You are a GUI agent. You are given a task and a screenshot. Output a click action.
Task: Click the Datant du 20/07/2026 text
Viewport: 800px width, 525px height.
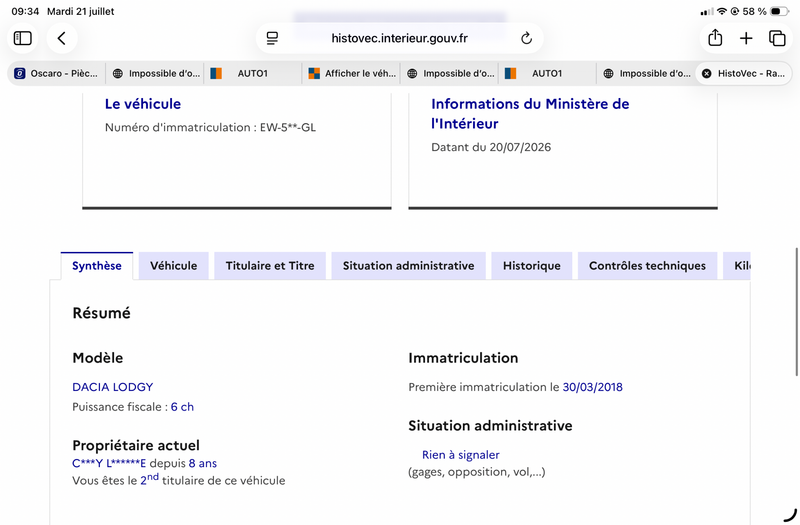tap(491, 147)
